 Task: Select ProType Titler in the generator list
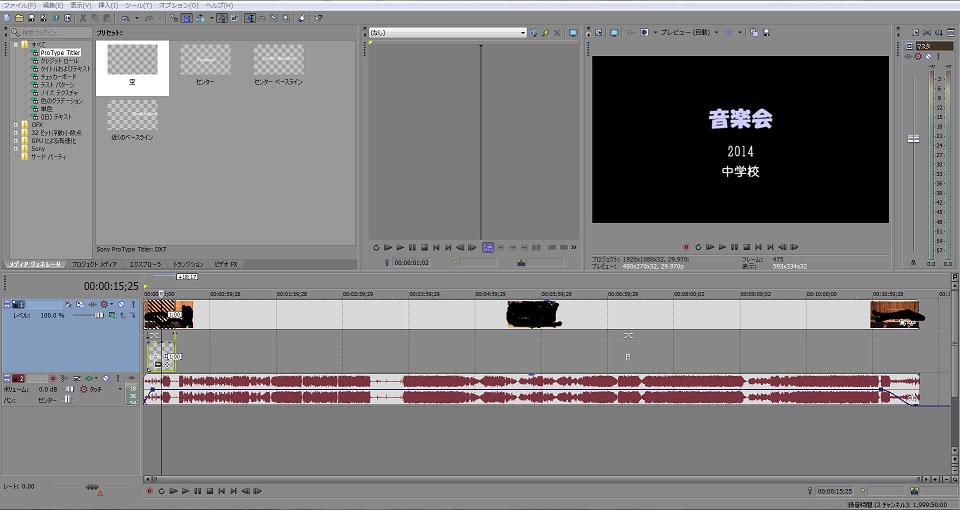pyautogui.click(x=60, y=53)
